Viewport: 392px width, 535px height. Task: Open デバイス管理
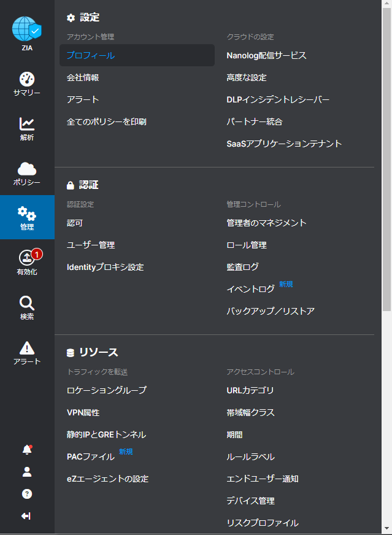[251, 501]
